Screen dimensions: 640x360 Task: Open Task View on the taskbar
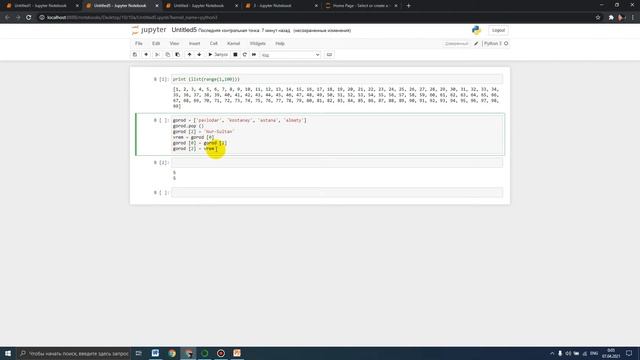139,353
